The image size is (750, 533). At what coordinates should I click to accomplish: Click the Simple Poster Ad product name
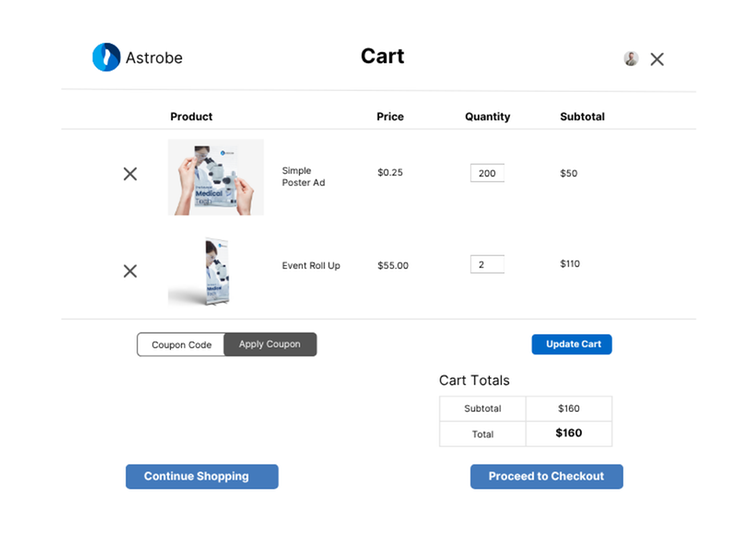[303, 177]
